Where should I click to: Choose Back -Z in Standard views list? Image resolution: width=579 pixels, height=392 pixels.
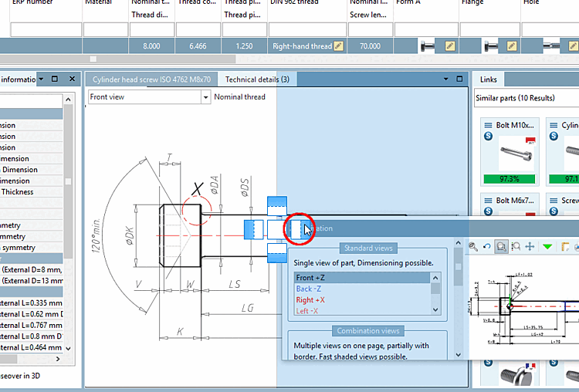(309, 289)
